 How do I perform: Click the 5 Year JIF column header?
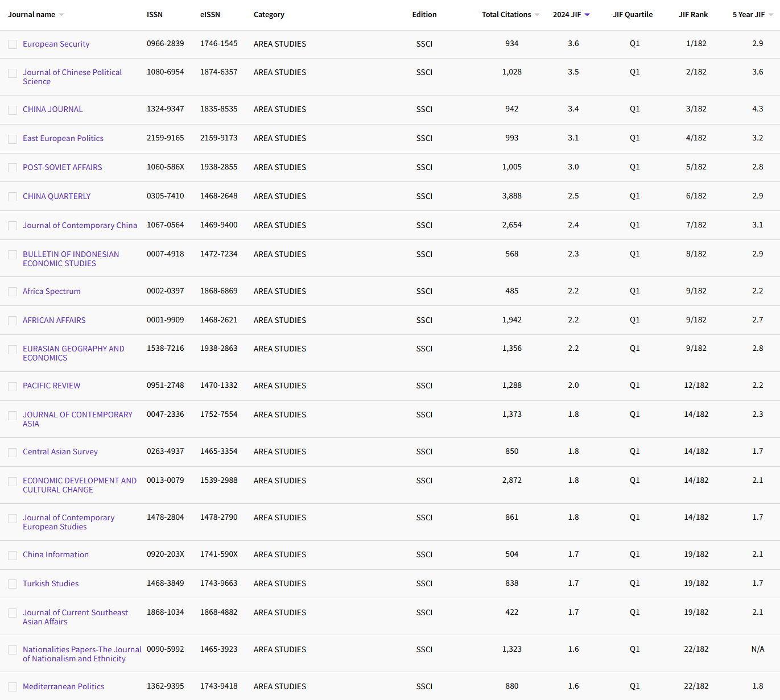(749, 15)
